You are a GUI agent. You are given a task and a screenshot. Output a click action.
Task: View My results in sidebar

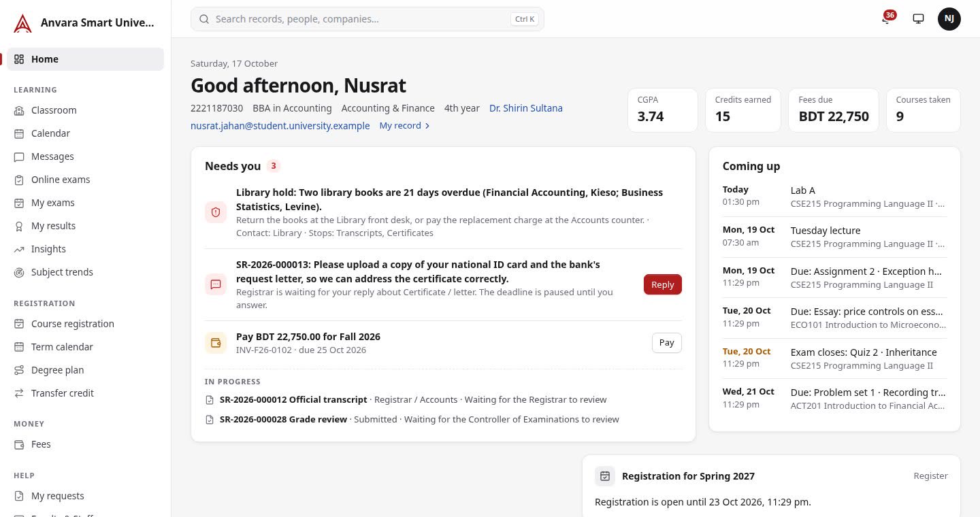click(x=86, y=226)
